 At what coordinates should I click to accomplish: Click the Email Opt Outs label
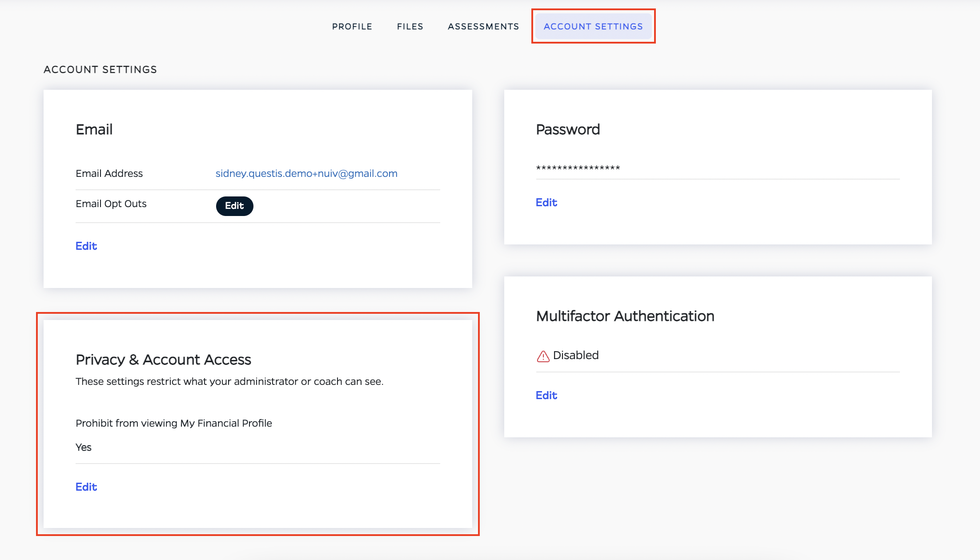click(111, 204)
